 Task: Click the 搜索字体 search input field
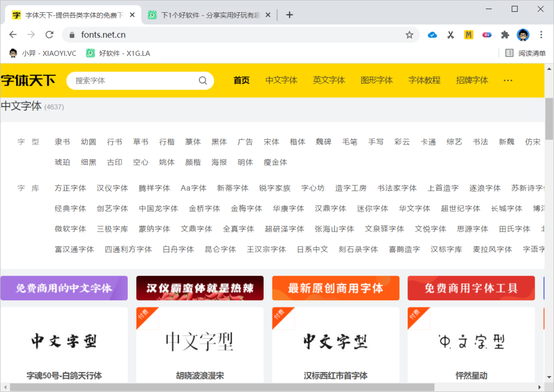pyautogui.click(x=133, y=80)
